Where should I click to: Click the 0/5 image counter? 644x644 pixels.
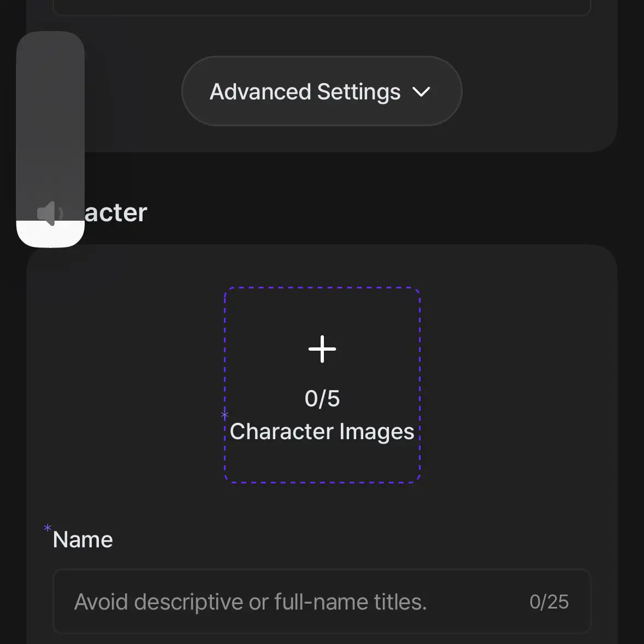[322, 398]
